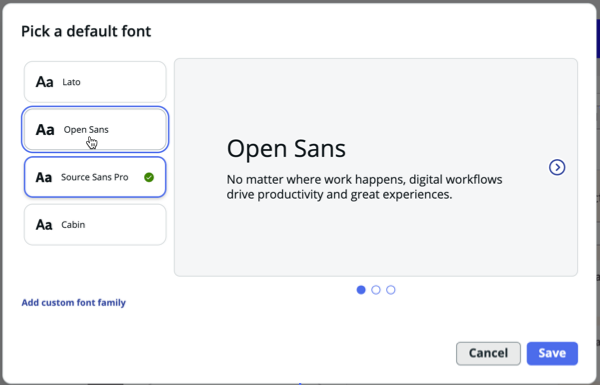Select the Source Sans Pro font option
Image resolution: width=600 pixels, height=385 pixels.
(x=95, y=177)
